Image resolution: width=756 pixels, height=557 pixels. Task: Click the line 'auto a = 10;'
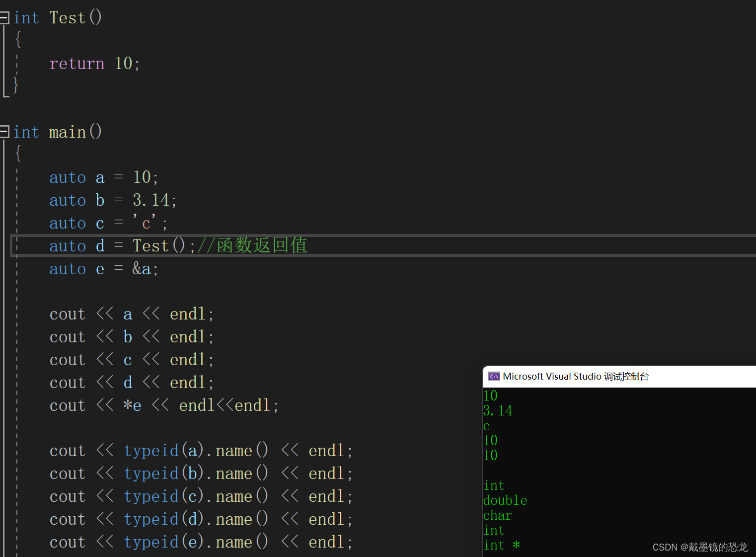pos(104,177)
